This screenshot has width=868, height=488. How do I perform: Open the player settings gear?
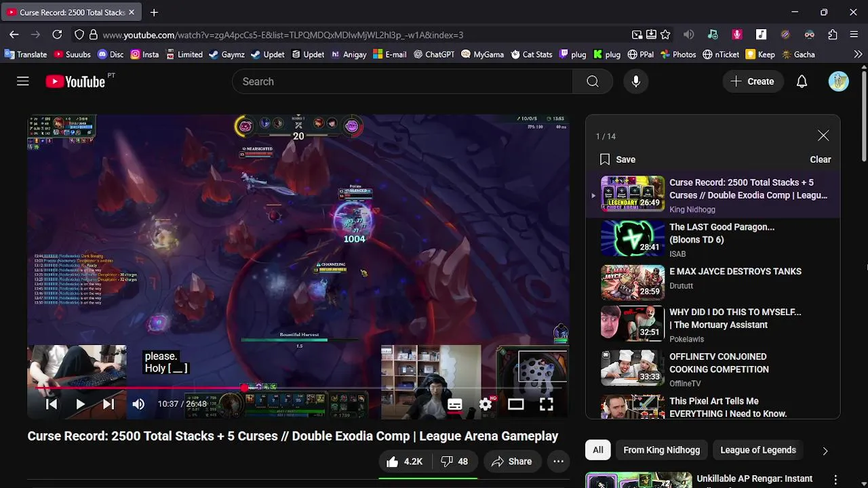click(486, 405)
